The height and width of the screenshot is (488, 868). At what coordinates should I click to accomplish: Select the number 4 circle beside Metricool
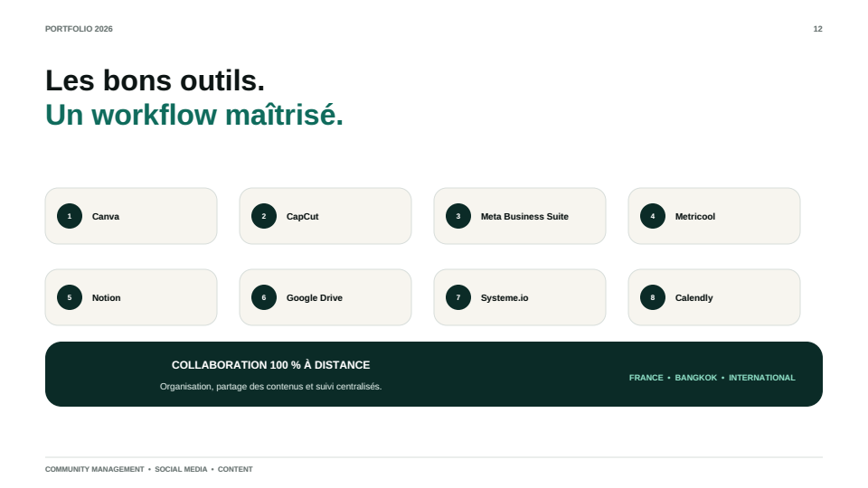click(652, 216)
